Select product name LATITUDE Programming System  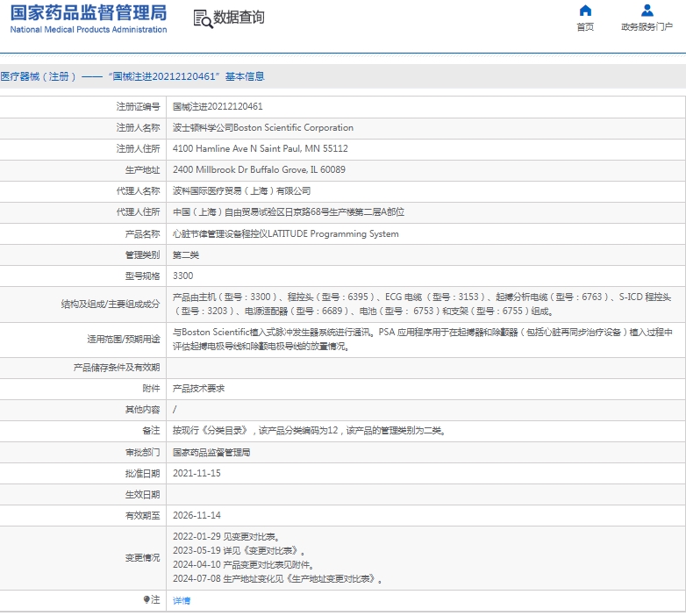286,233
